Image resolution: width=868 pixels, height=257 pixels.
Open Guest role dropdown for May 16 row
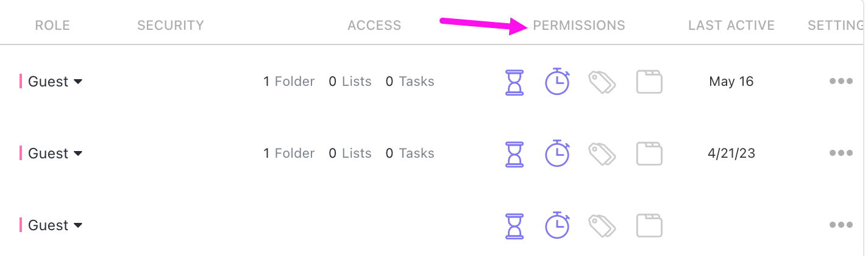click(x=55, y=82)
